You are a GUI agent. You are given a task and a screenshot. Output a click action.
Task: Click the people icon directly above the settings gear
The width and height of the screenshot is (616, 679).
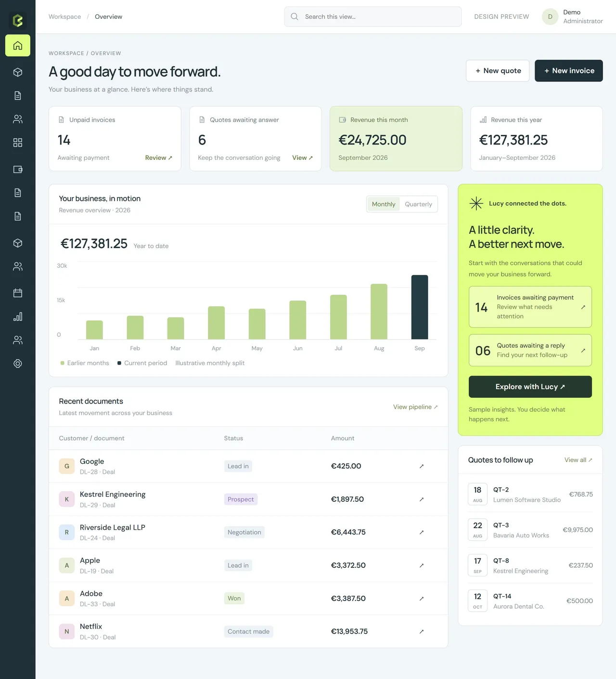pyautogui.click(x=18, y=340)
